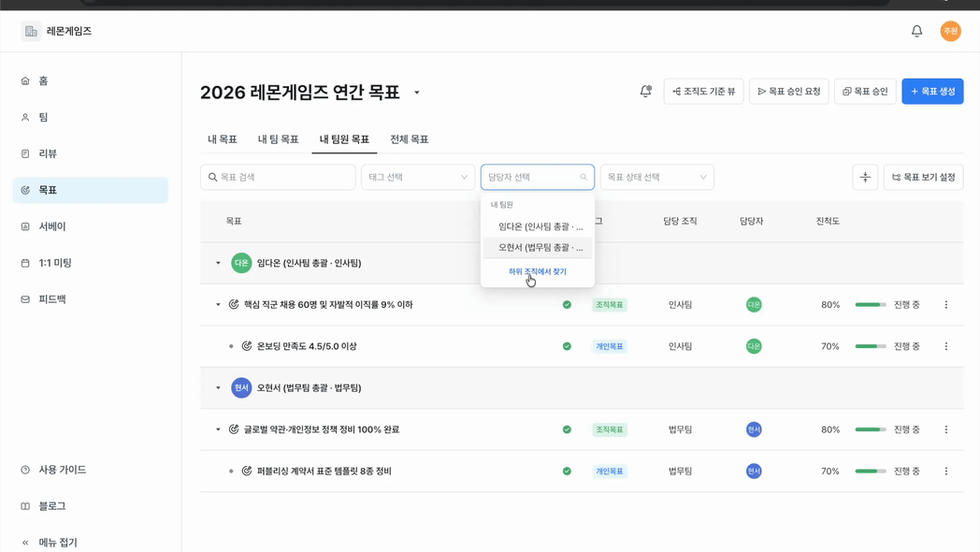980x552 pixels.
Task: Switch to the 내 팀 목표 tab
Action: (278, 139)
